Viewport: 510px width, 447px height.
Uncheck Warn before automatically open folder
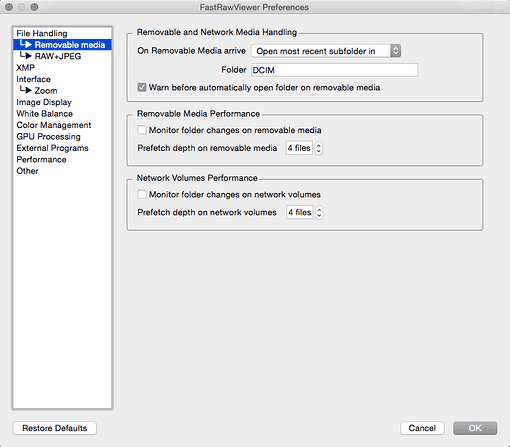pos(142,88)
